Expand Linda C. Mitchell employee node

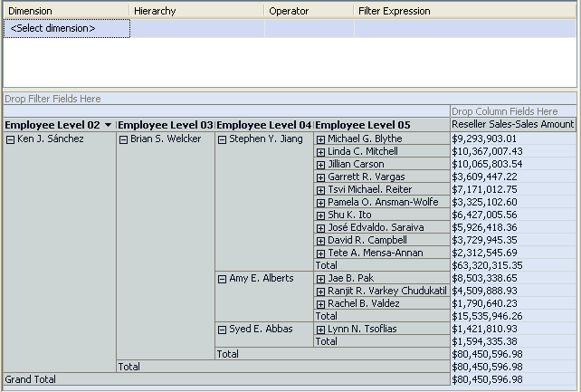(321, 152)
